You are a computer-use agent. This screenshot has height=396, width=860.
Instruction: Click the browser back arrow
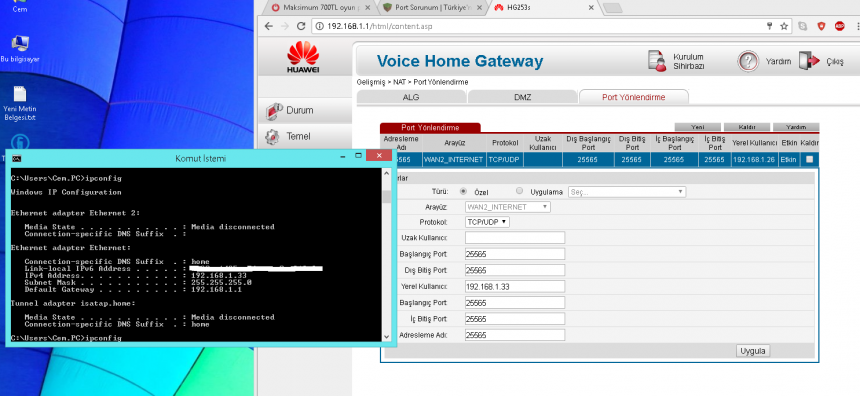[268, 26]
